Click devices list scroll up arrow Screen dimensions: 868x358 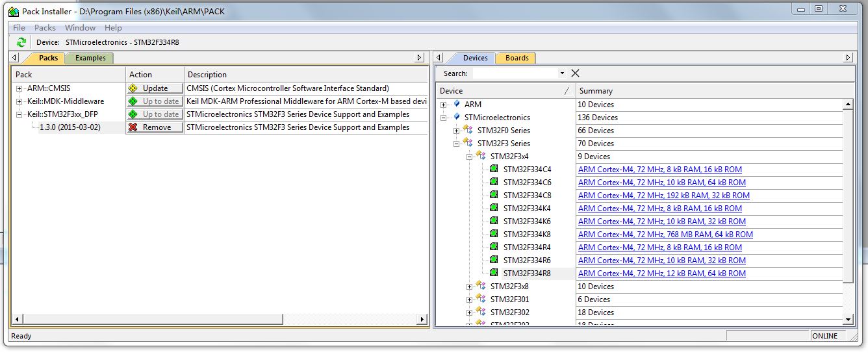coord(848,104)
